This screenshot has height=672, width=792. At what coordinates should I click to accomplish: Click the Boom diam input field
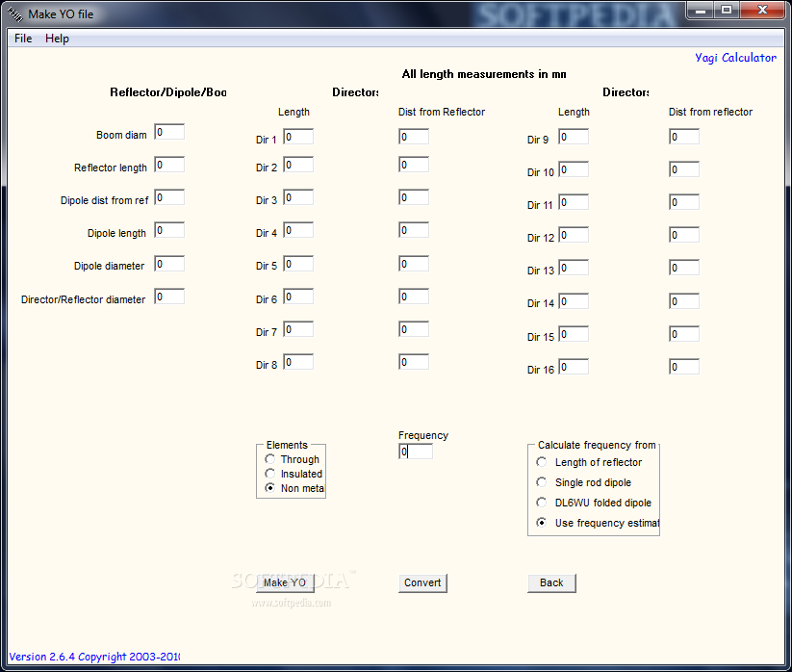pos(169,132)
